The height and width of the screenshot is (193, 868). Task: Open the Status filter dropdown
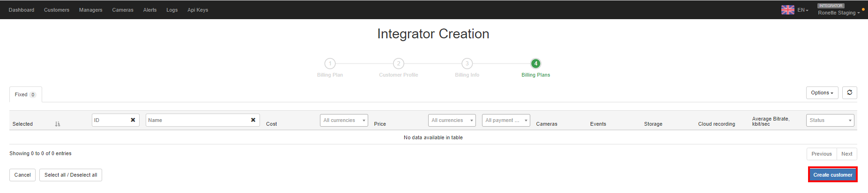pyautogui.click(x=830, y=120)
